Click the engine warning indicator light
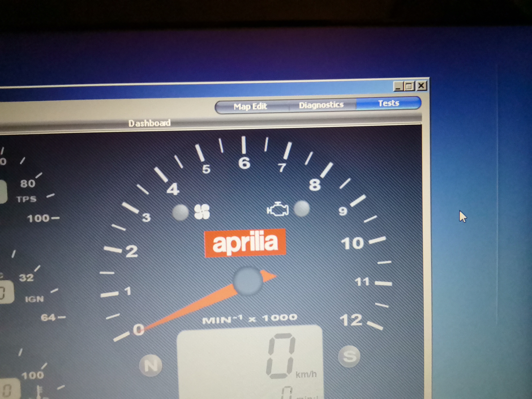Image resolution: width=532 pixels, height=399 pixels. click(x=302, y=208)
